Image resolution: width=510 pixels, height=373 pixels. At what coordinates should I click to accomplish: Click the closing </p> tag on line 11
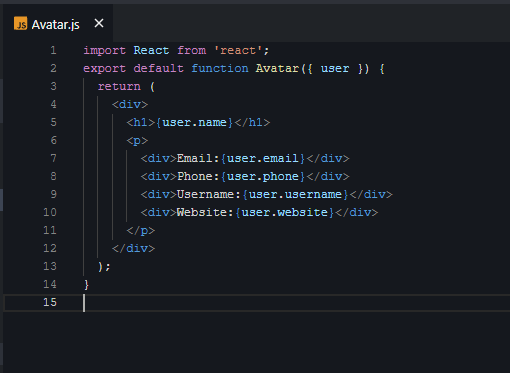(141, 231)
